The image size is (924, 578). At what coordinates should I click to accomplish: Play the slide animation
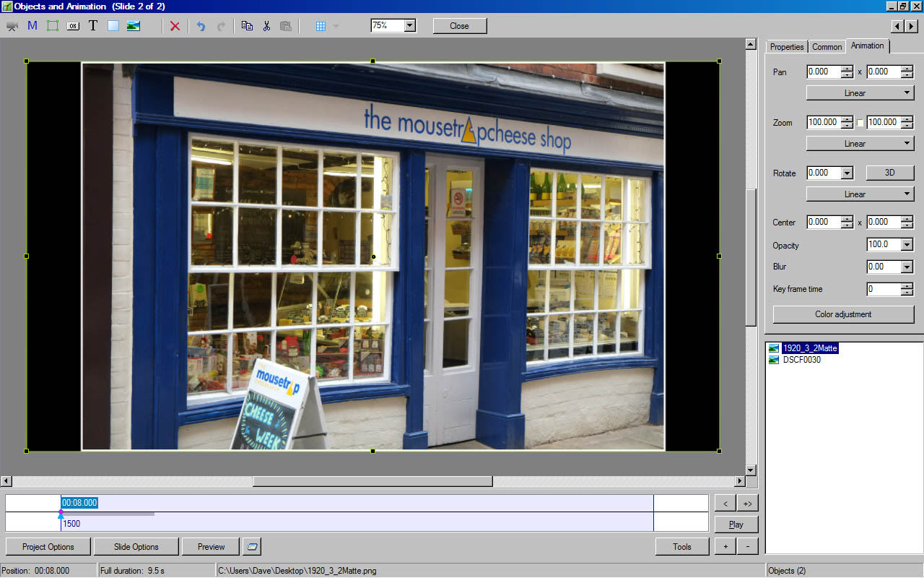(736, 525)
